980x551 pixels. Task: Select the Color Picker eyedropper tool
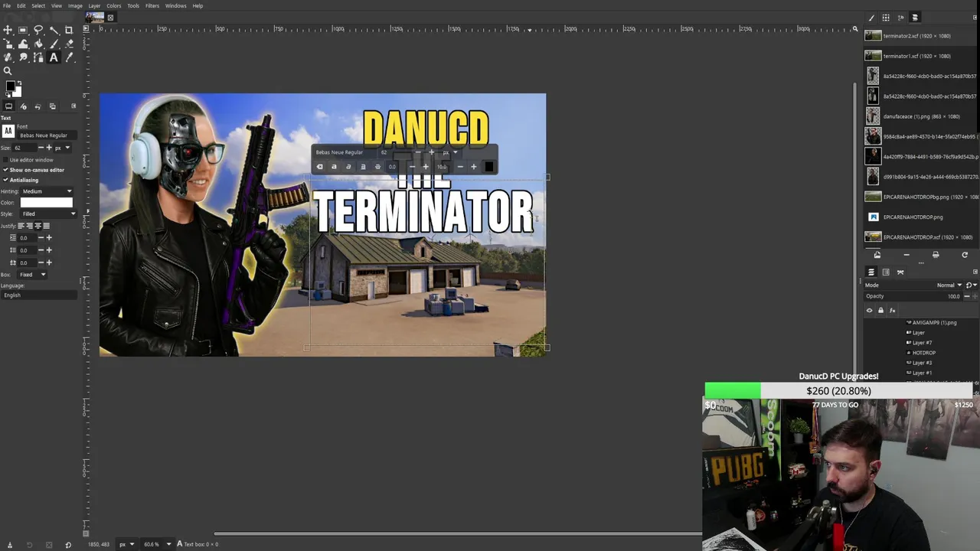[69, 57]
